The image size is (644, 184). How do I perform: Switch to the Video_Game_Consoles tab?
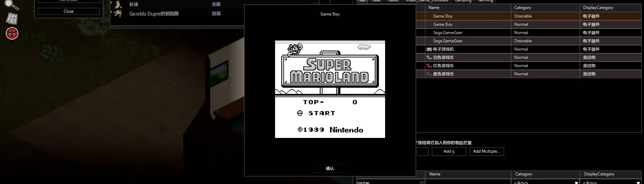coord(427,1)
